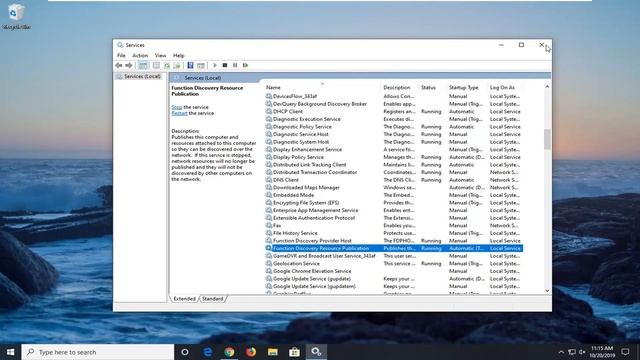Open Properties from the Services toolbar
640x360 pixels.
tap(156, 65)
